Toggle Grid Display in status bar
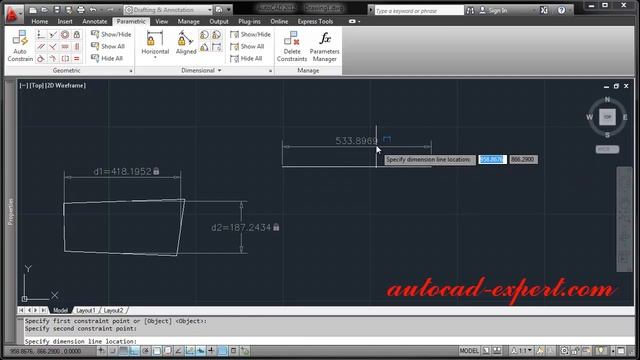640x360 pixels. click(x=124, y=351)
